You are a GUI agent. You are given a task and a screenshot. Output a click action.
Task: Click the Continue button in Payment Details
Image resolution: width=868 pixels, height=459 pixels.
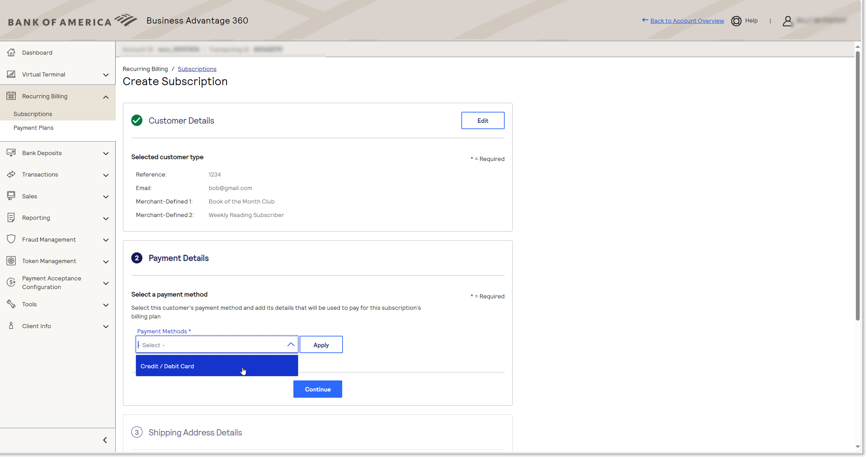click(x=318, y=389)
